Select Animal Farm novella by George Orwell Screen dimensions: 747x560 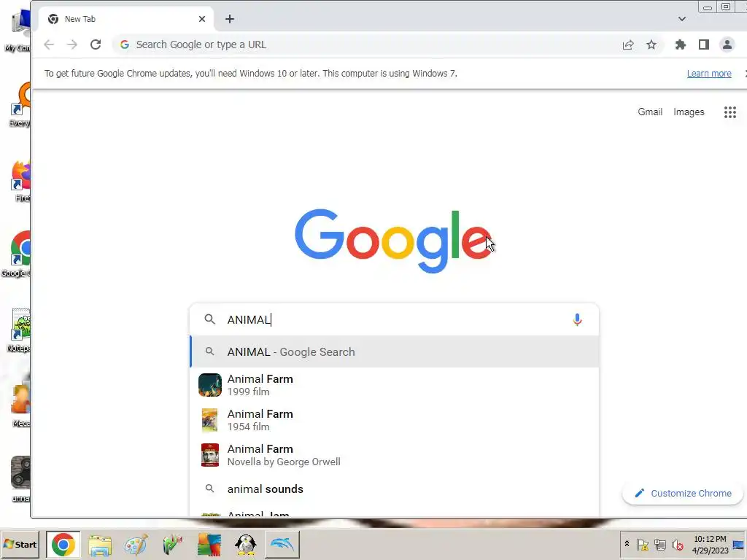[x=395, y=455]
